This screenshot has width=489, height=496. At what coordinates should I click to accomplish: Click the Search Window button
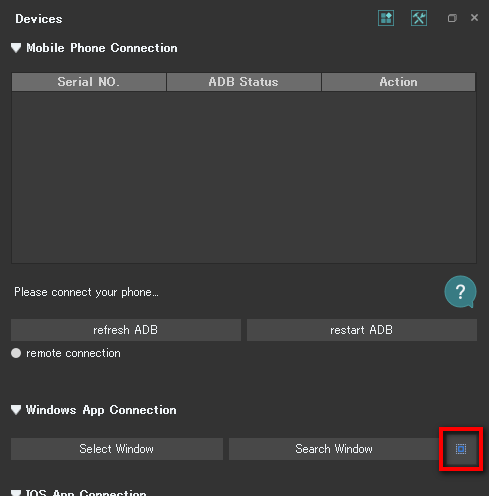point(334,449)
